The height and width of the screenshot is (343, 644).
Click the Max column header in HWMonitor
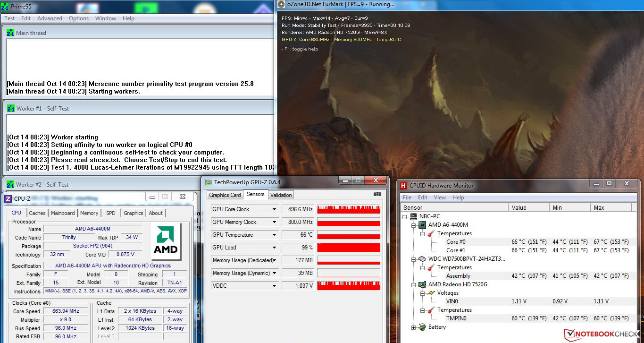pos(611,207)
